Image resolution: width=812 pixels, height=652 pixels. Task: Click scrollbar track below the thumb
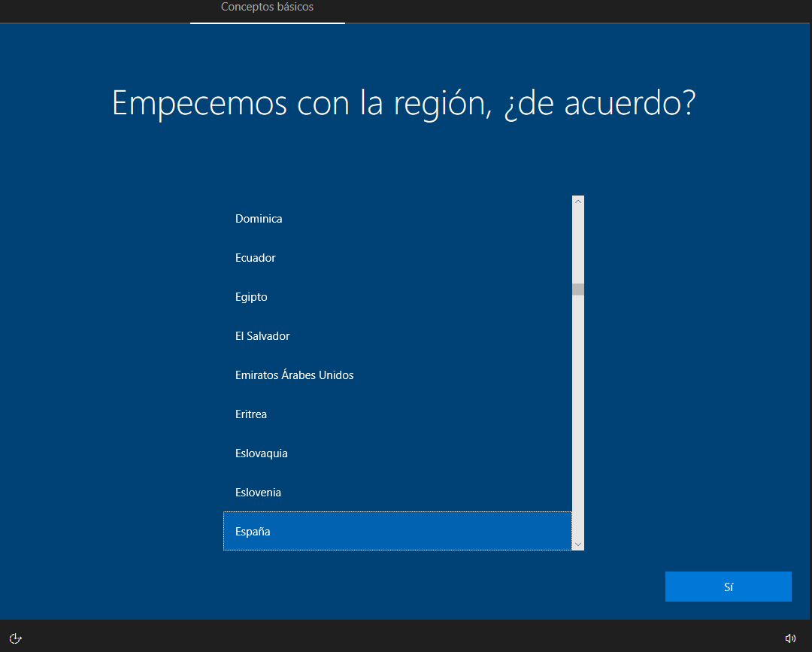[578, 414]
